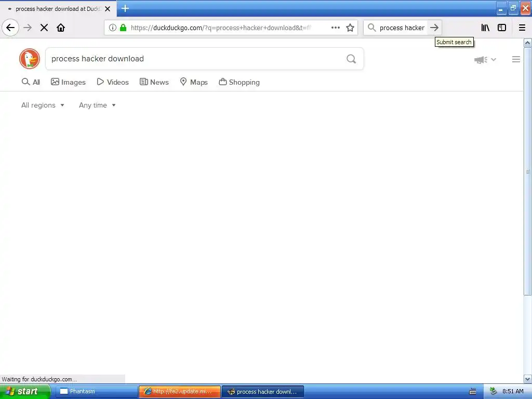Viewport: 532px width, 399px height.
Task: Open the Windows Start menu
Action: [25, 391]
